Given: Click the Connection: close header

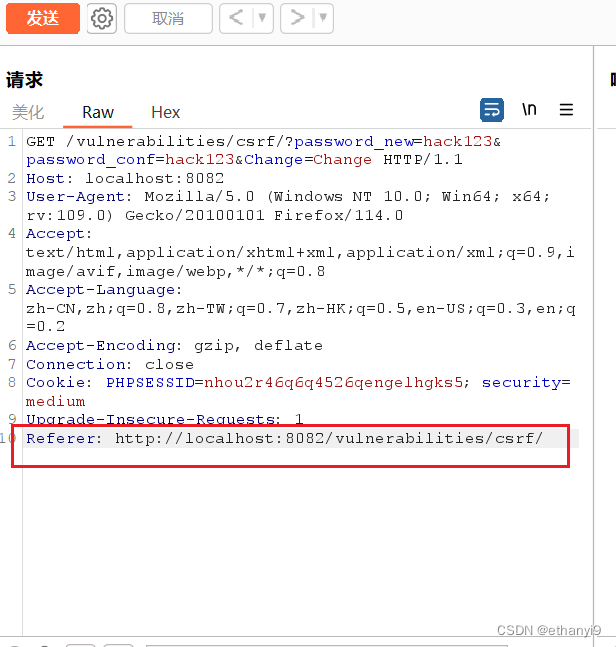Looking at the screenshot, I should click(110, 364).
